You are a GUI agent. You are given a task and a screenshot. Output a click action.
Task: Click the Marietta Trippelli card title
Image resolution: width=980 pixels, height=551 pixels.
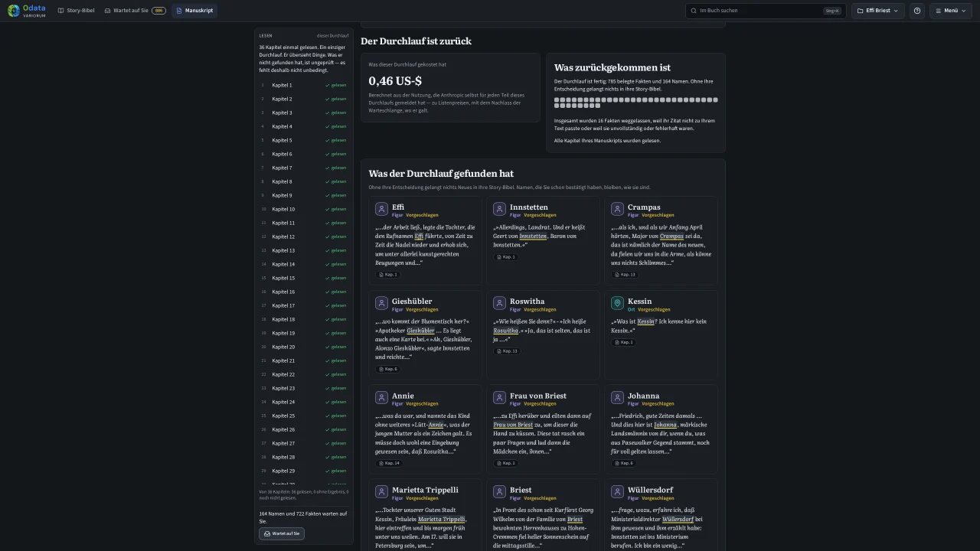(x=425, y=490)
